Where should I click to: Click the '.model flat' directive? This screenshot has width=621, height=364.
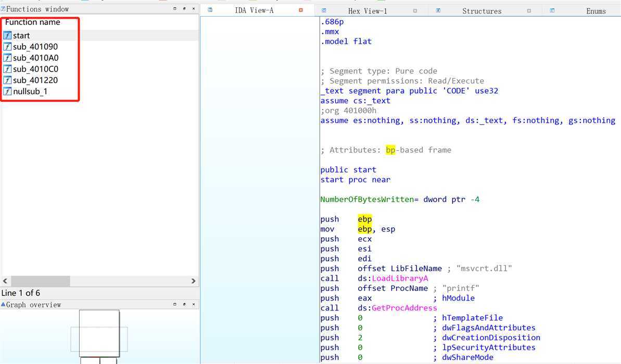pyautogui.click(x=346, y=42)
